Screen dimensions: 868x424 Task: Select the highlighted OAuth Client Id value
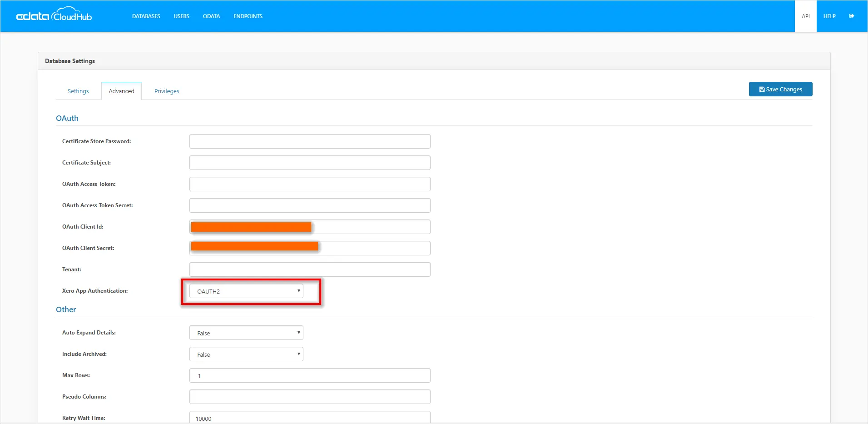251,226
